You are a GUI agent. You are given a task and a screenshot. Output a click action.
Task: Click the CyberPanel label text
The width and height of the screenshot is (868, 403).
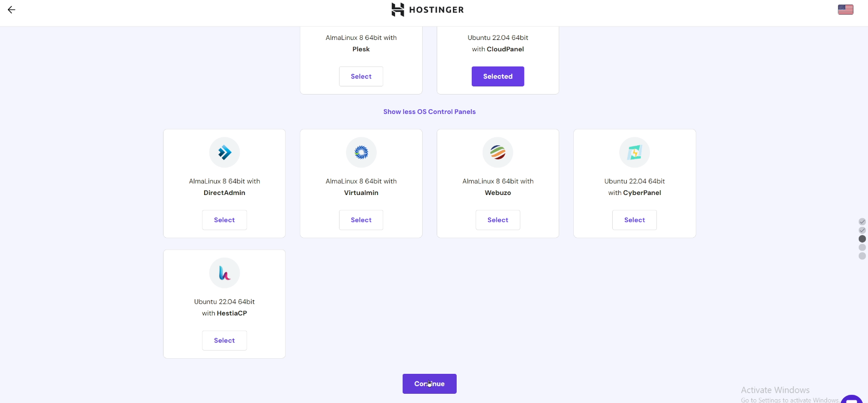click(642, 193)
